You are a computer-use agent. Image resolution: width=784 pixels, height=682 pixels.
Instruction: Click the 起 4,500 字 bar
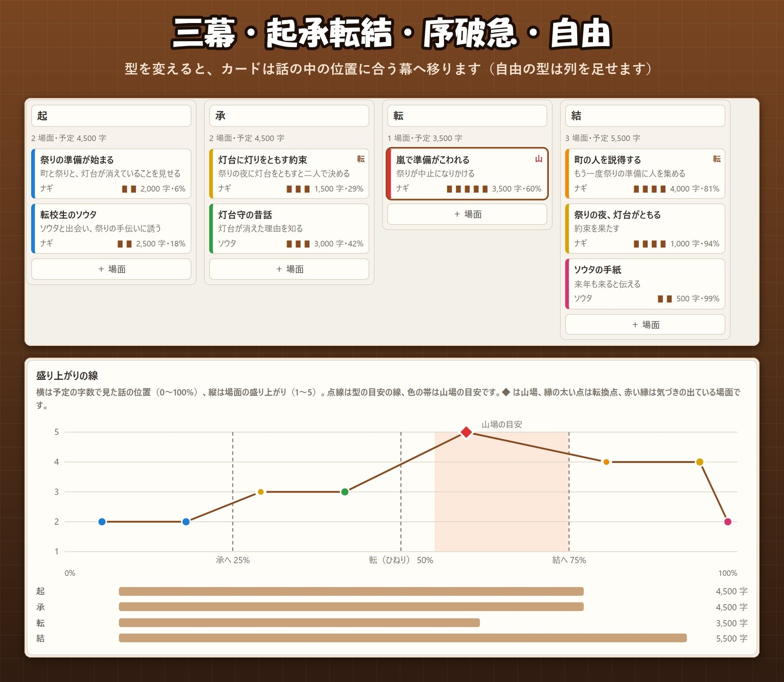point(351,591)
